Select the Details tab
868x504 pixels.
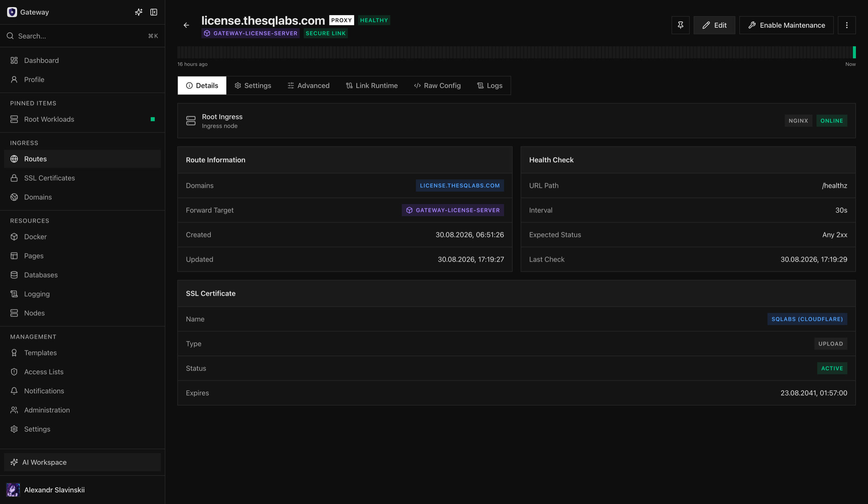click(x=202, y=85)
